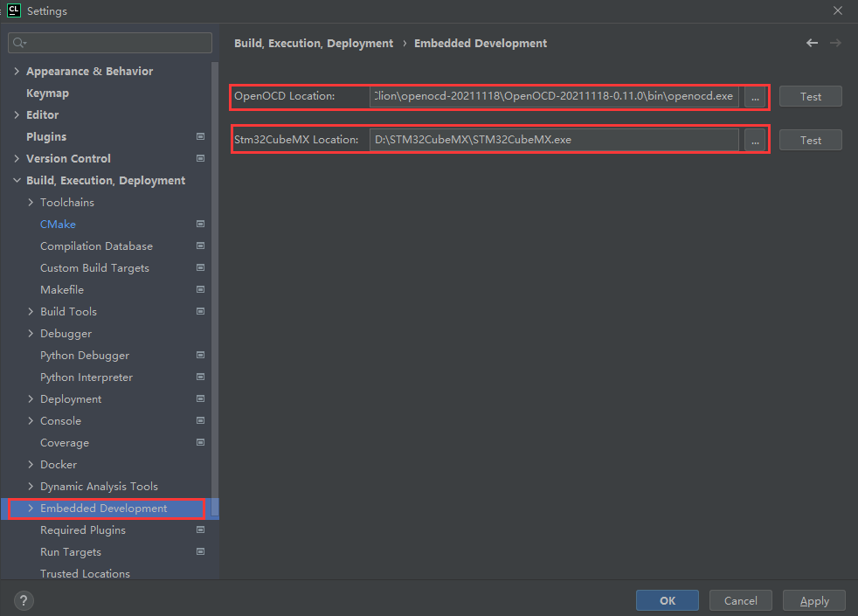Click the project-level icon beside Build Tools
Image resolution: width=858 pixels, height=616 pixels.
click(200, 311)
